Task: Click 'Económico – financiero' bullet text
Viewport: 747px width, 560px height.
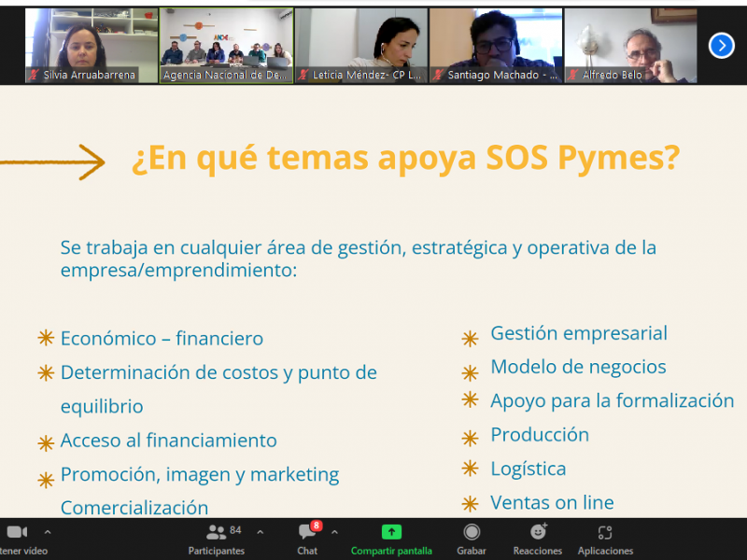Action: coord(162,339)
